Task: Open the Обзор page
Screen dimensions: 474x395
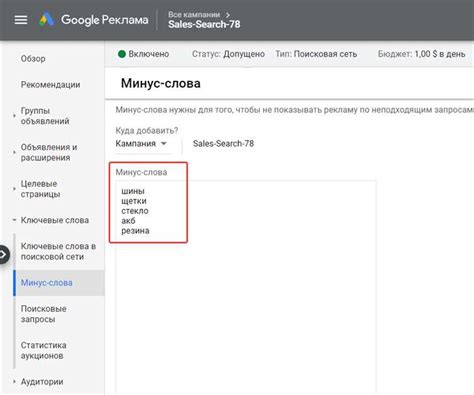Action: click(33, 59)
